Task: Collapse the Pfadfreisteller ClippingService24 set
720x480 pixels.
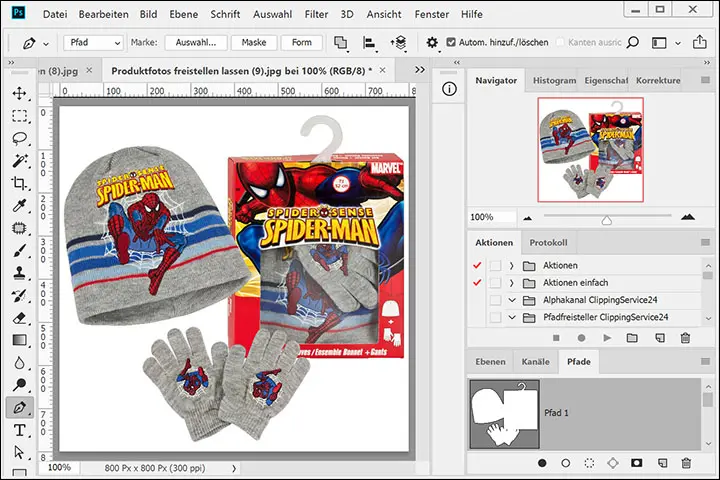Action: pyautogui.click(x=511, y=318)
